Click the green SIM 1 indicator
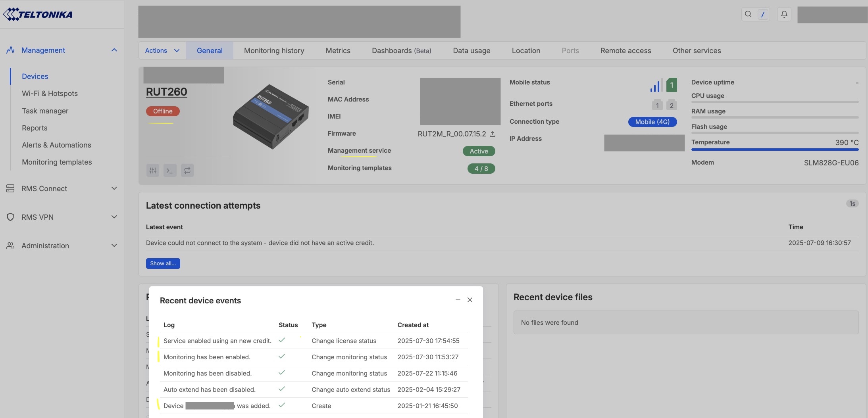Screen dimensions: 868x418 coord(672,85)
